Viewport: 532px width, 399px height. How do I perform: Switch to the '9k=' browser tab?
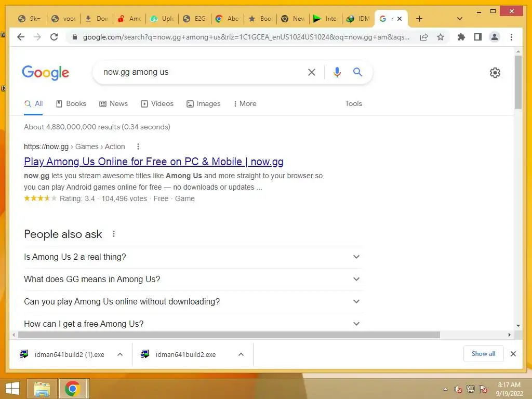click(x=30, y=19)
